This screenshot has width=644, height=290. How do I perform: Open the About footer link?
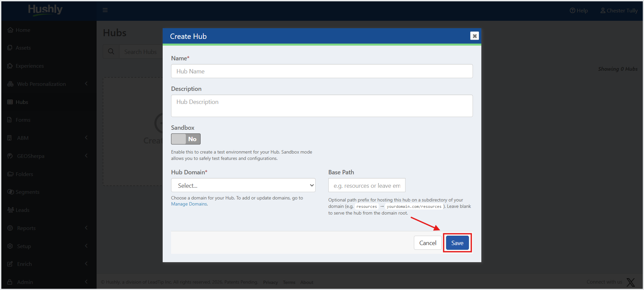[307, 282]
